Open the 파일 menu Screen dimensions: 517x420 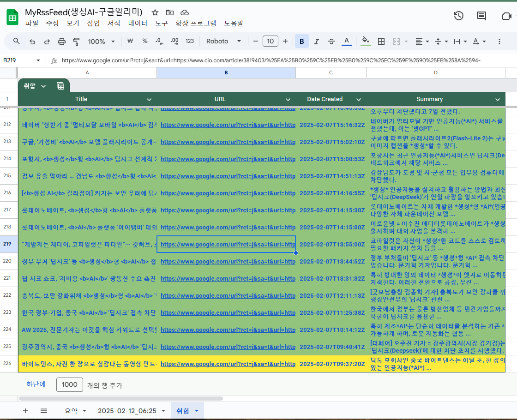coord(32,23)
